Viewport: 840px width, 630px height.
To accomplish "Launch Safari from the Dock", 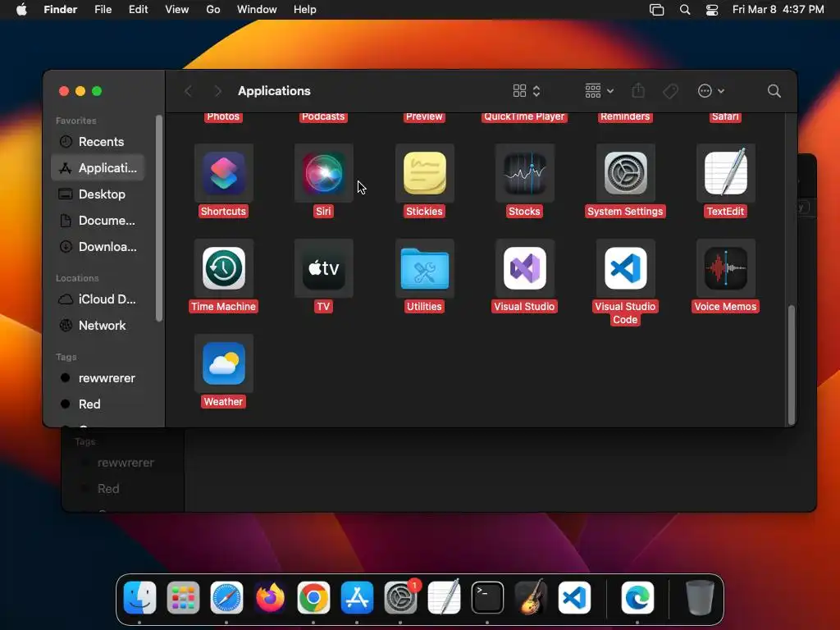I will pyautogui.click(x=226, y=597).
